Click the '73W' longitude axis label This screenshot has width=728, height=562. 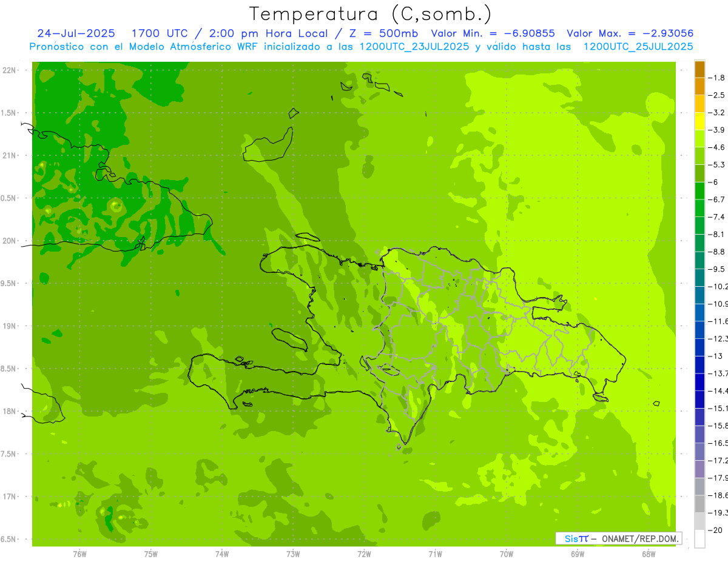coord(293,554)
